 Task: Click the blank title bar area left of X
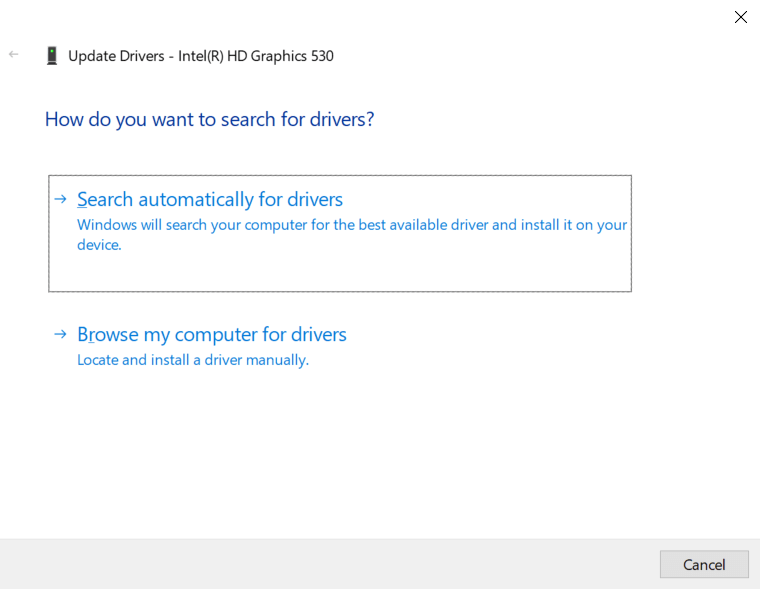[x=400, y=17]
